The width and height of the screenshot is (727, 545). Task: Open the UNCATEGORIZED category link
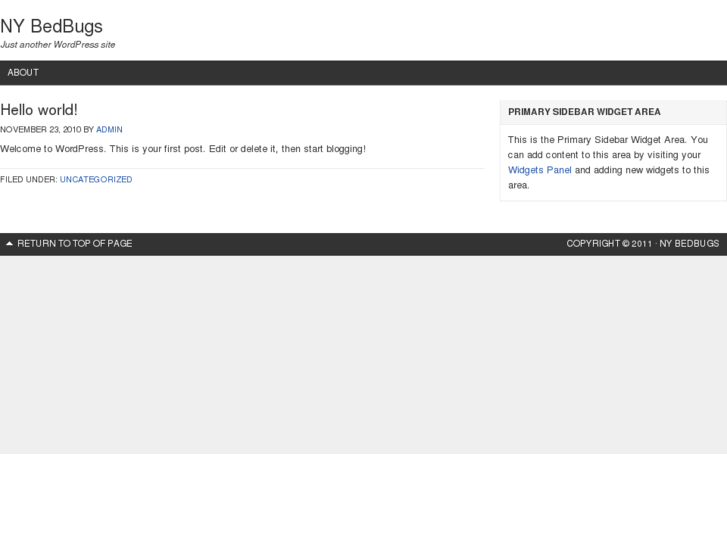[96, 180]
